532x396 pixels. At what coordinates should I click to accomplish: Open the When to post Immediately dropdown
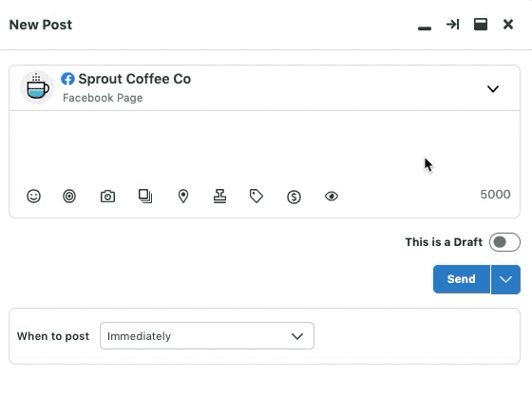click(x=207, y=336)
